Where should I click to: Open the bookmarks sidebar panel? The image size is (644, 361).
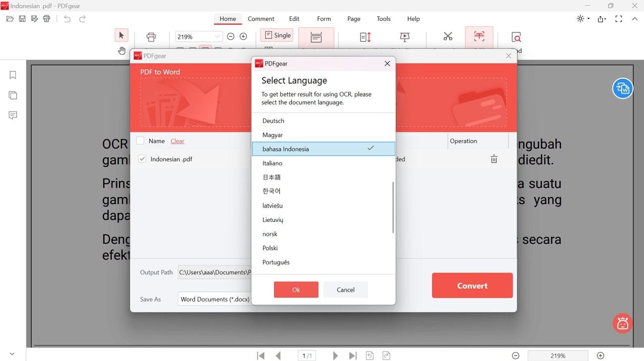coord(13,75)
